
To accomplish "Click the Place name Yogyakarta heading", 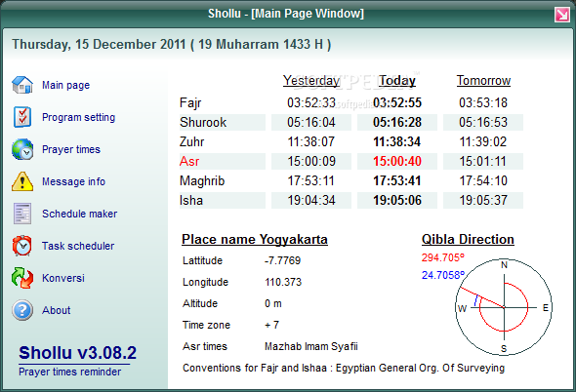I will click(x=255, y=239).
